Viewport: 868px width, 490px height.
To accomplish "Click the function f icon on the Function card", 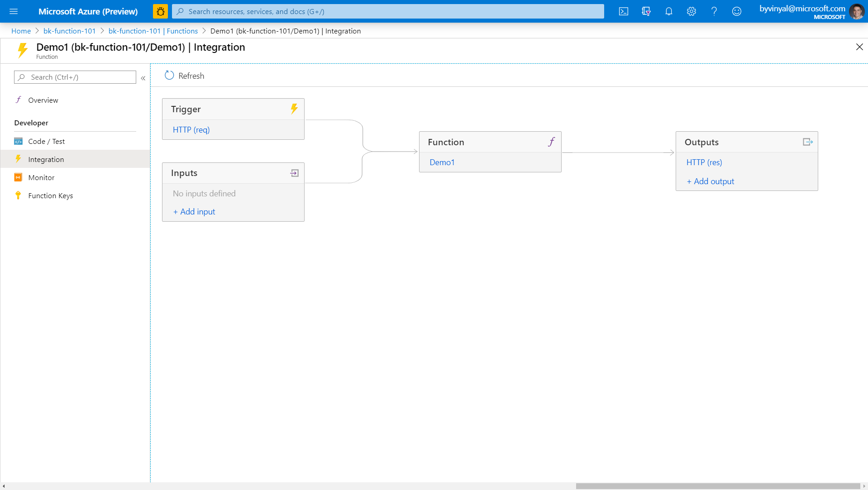I will click(x=551, y=142).
